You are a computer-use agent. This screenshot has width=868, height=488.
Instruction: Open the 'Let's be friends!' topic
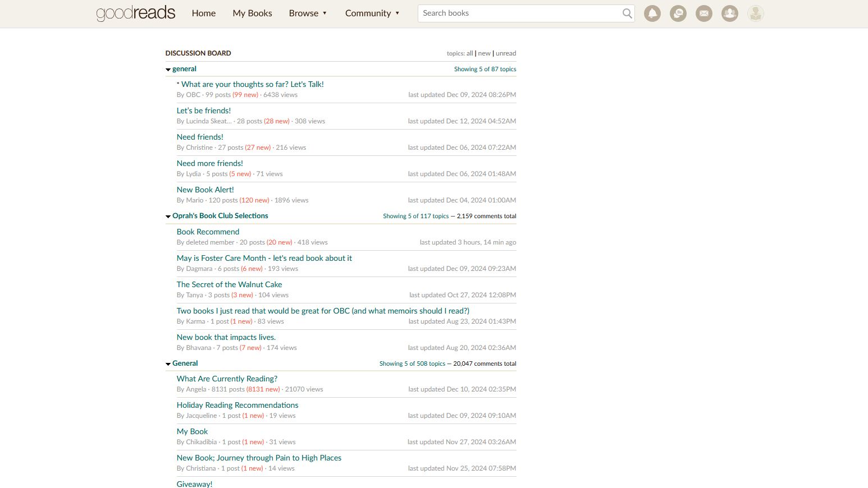[204, 111]
